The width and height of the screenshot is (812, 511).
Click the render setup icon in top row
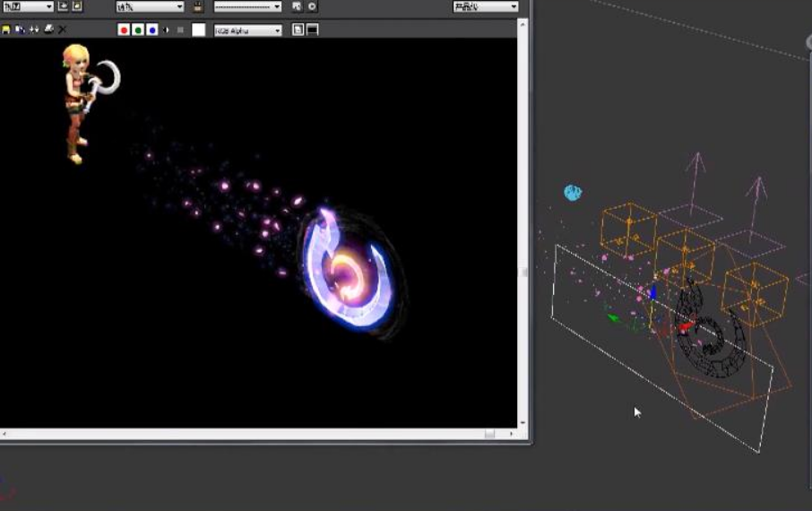coord(297,6)
